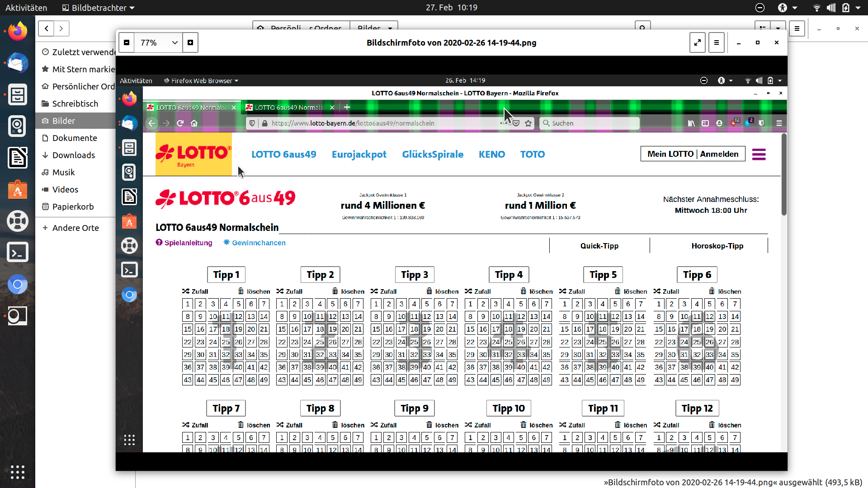Image resolution: width=868 pixels, height=488 pixels.
Task: Open the Bildbetrachter app menu
Action: 99,8
